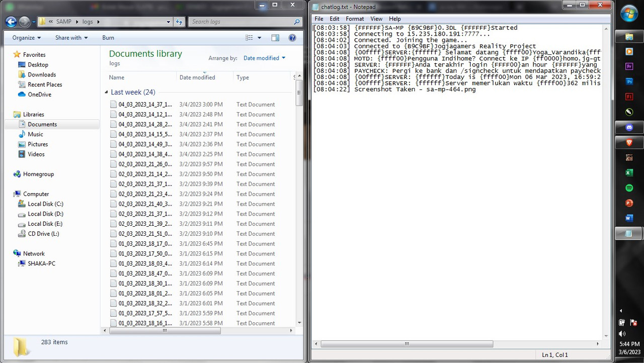Image resolution: width=644 pixels, height=363 pixels.
Task: Open the Music library
Action: pos(35,135)
